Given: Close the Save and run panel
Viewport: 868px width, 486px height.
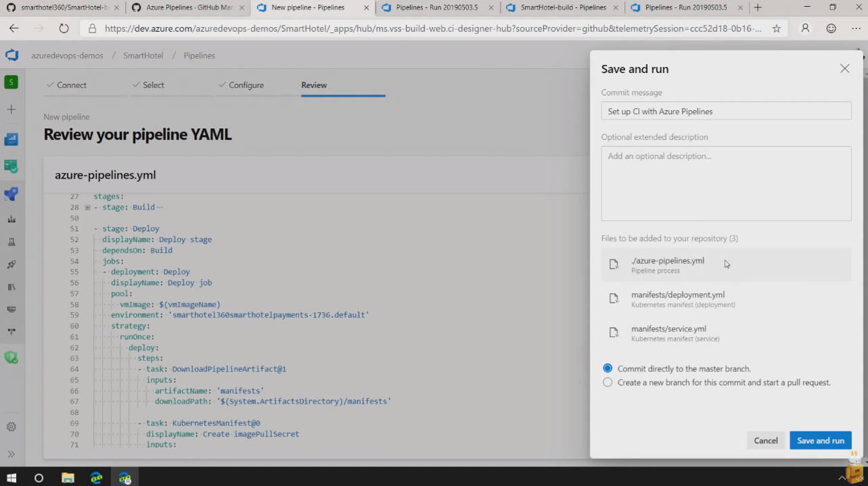Looking at the screenshot, I should coord(844,68).
